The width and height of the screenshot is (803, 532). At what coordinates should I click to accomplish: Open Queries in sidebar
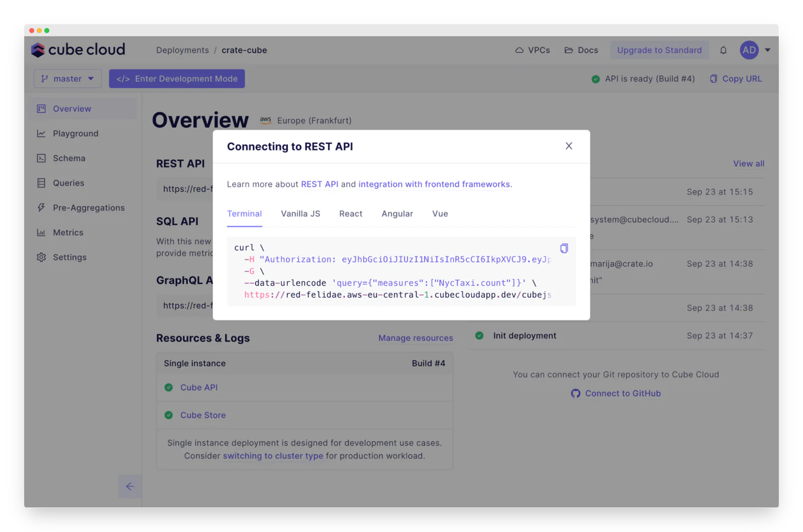point(83,183)
